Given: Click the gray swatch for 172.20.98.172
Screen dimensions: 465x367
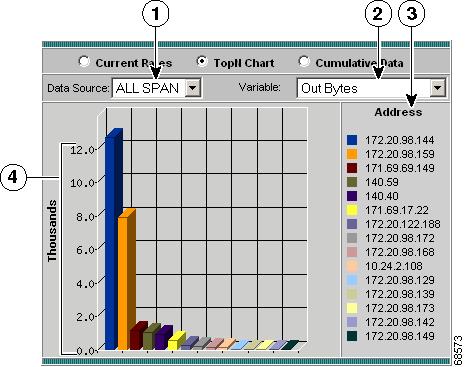Looking at the screenshot, I should click(x=352, y=238).
